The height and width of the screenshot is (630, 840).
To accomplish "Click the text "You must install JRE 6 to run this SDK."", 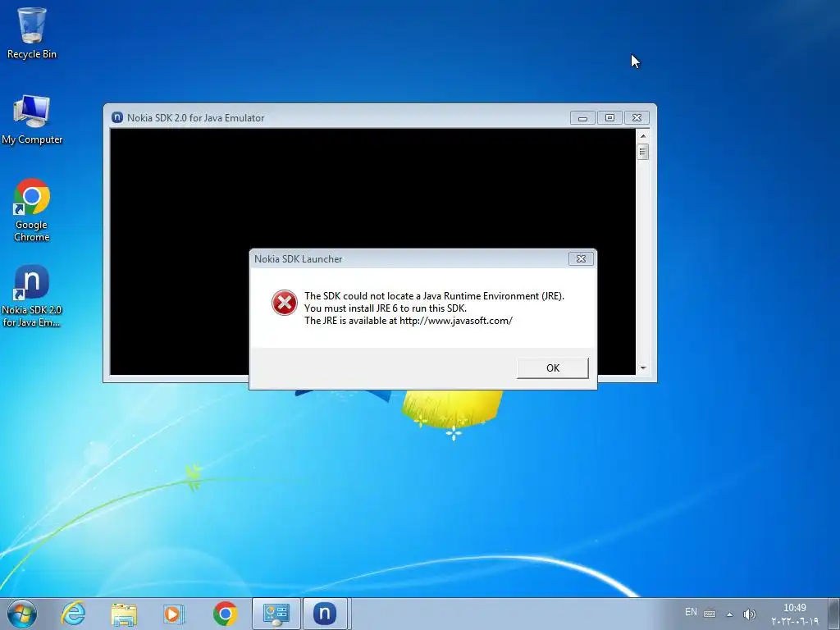I will point(386,308).
